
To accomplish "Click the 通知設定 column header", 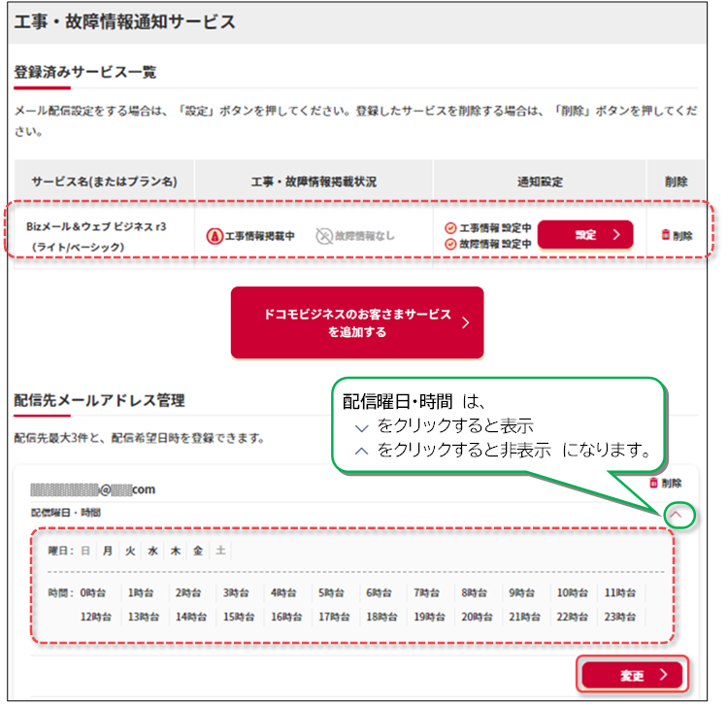I will click(540, 182).
